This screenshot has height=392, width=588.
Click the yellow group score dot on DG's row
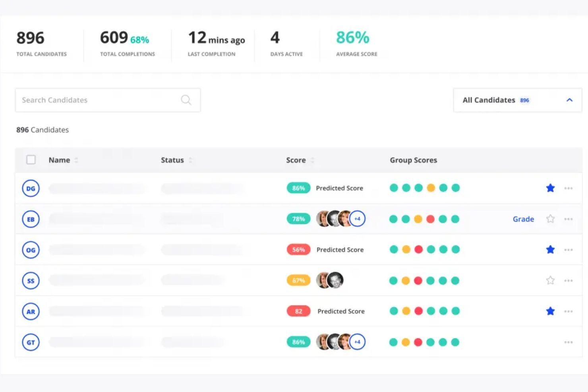coord(431,188)
